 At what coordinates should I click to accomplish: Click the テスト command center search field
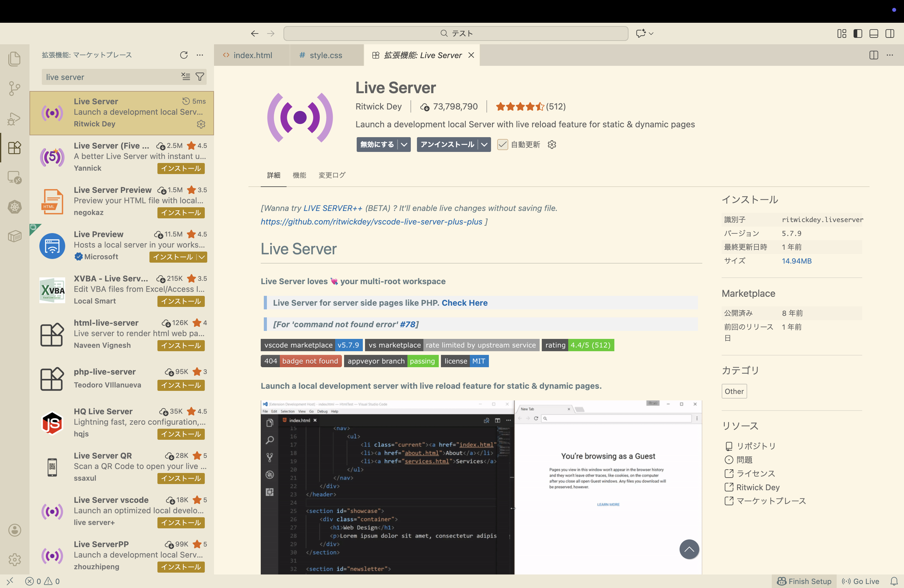[455, 34]
